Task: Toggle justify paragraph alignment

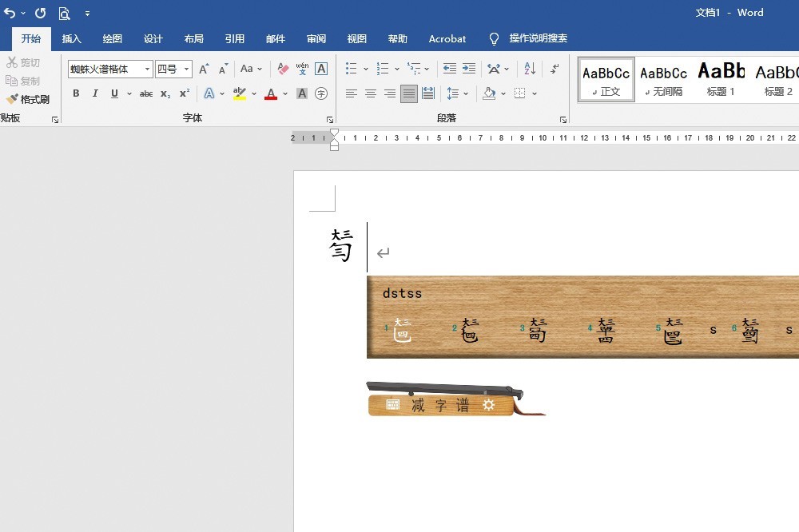Action: [409, 94]
